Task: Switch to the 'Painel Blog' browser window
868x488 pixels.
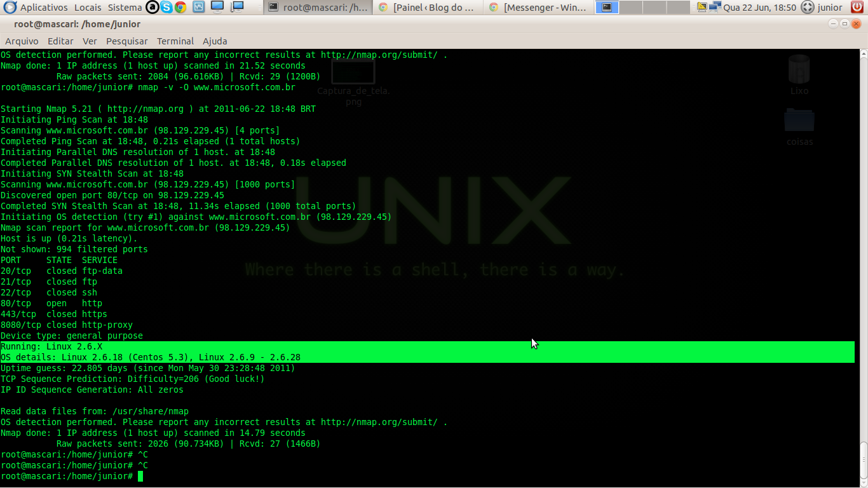Action: (x=430, y=8)
